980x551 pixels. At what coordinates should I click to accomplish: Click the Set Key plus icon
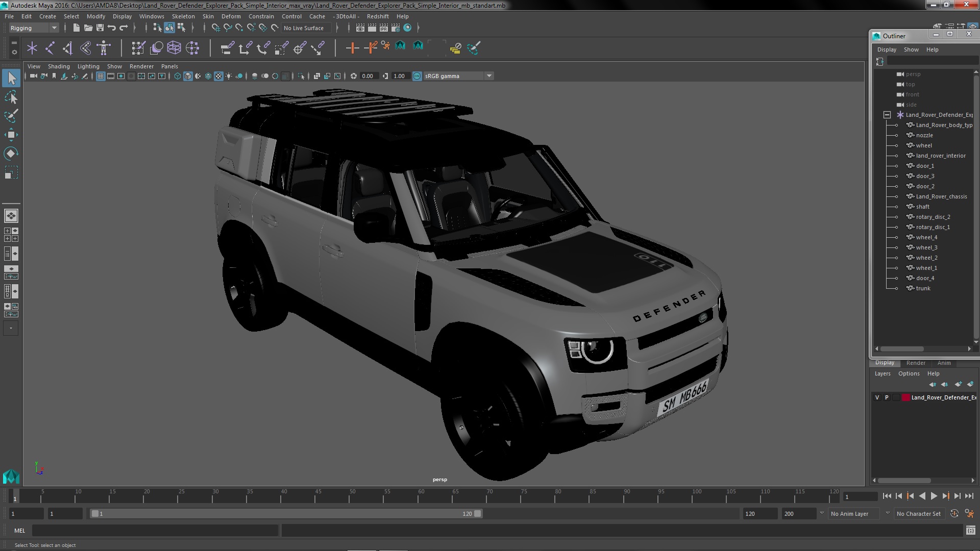pos(352,48)
